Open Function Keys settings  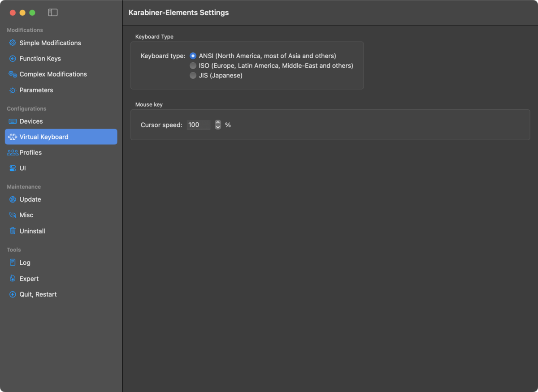click(x=40, y=59)
